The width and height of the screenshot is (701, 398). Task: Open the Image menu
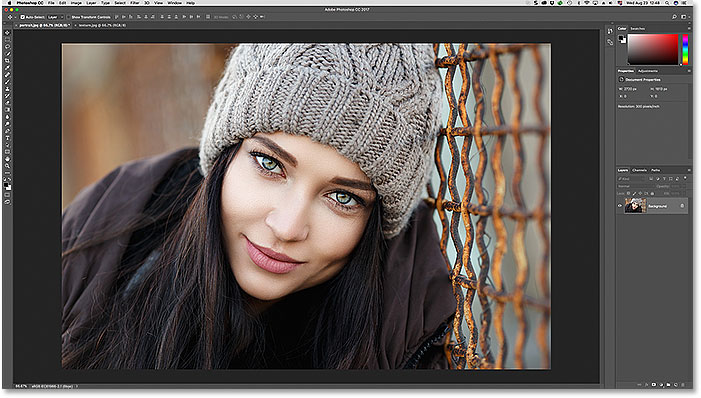click(76, 3)
